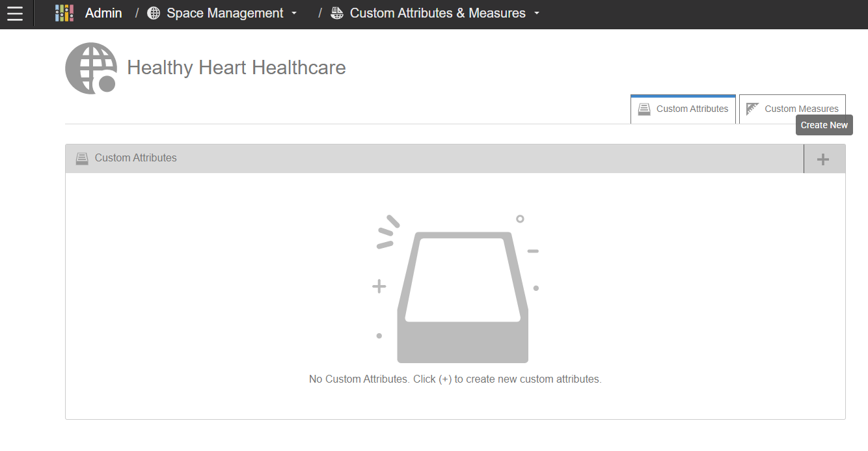The width and height of the screenshot is (868, 451).
Task: Click the Create New tooltip label
Action: (x=824, y=126)
